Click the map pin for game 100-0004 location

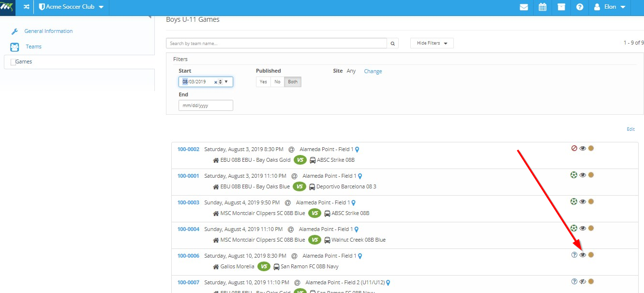pos(356,230)
